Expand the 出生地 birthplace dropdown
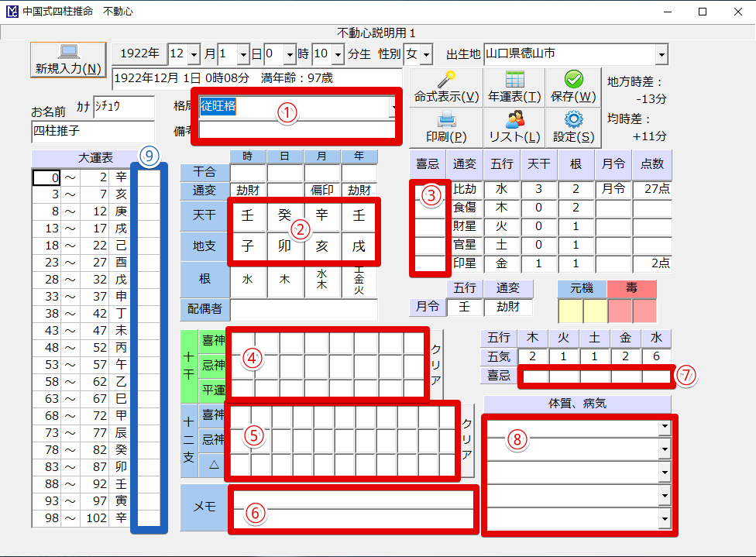The image size is (756, 557). (661, 54)
